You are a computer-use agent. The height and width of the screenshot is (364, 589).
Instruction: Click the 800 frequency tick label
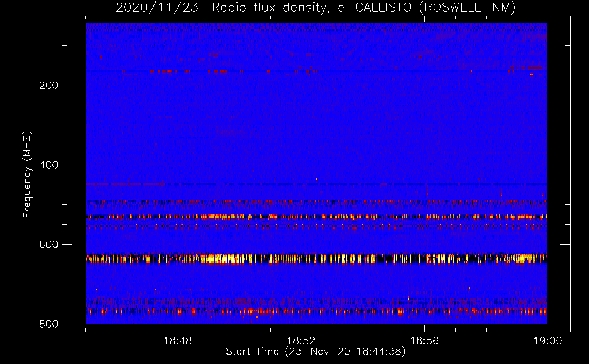click(x=49, y=324)
